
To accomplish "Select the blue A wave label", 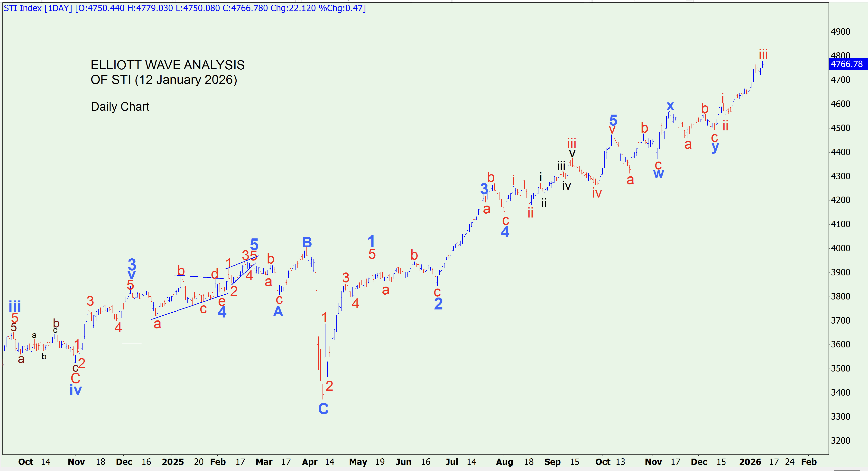I will click(278, 311).
